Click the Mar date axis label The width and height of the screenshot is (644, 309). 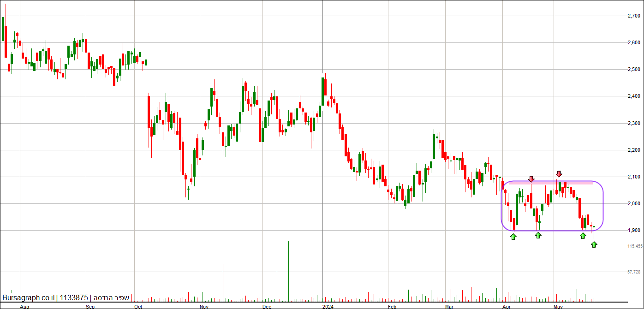click(x=450, y=306)
